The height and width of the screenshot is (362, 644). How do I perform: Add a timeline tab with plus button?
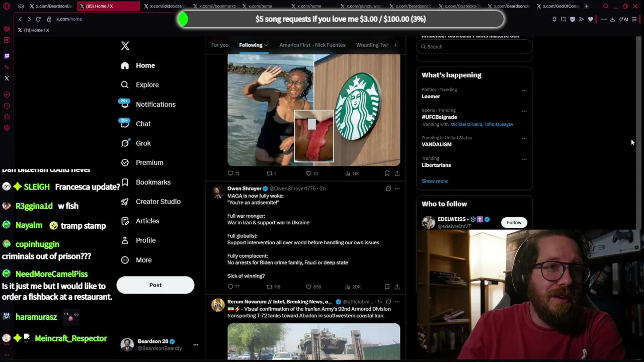coord(395,45)
